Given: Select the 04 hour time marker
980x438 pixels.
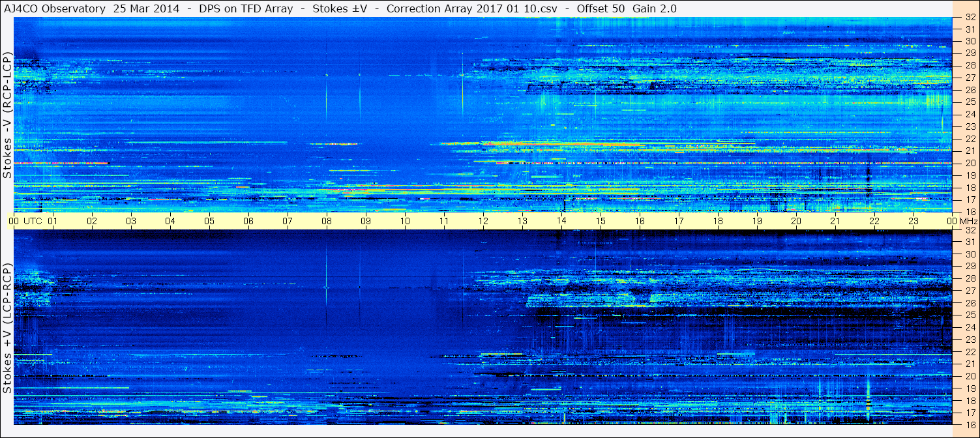Looking at the screenshot, I should coord(170,221).
